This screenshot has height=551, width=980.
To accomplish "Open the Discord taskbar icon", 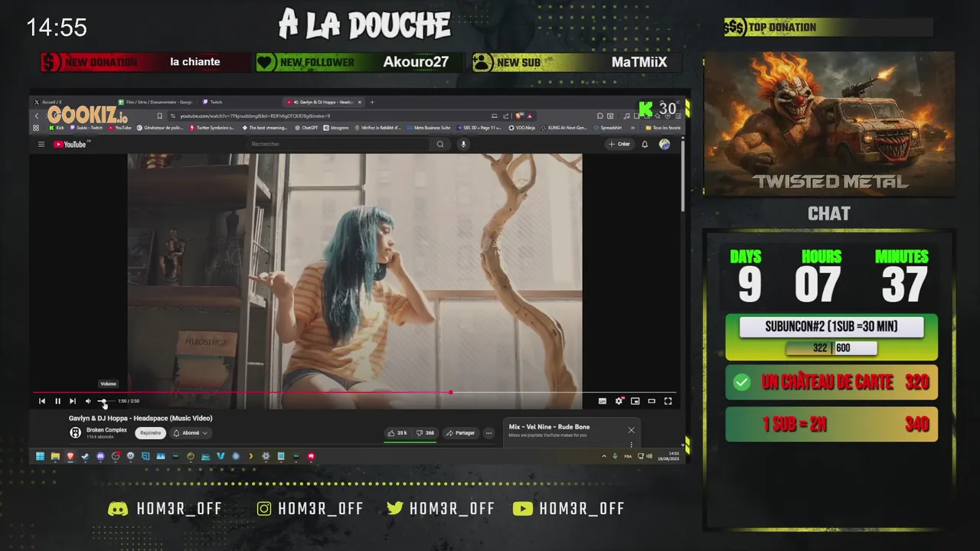I will [x=100, y=456].
